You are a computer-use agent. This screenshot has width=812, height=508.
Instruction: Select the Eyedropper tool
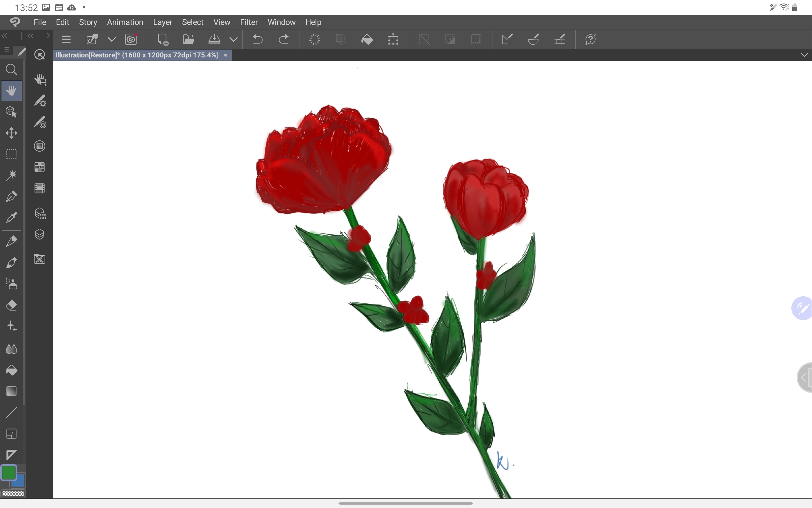11,218
